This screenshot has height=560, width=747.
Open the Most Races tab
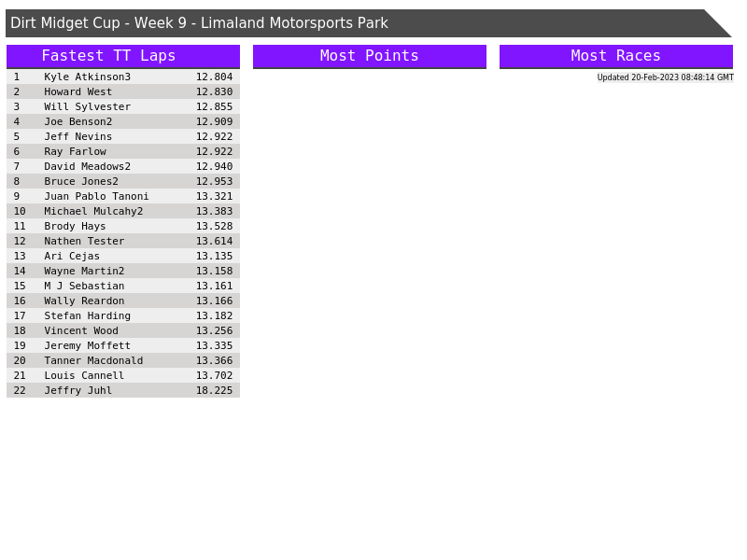[x=615, y=56]
